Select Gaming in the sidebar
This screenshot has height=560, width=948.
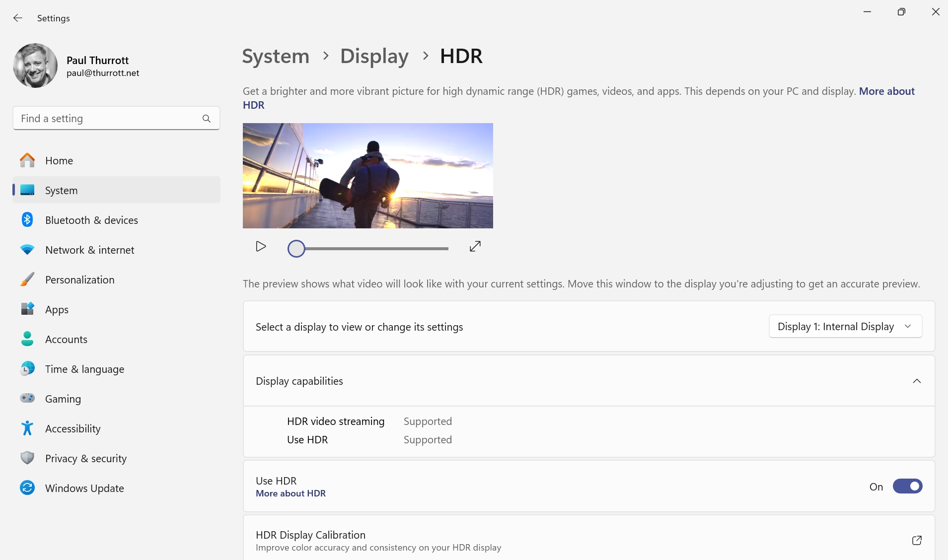[x=63, y=399]
